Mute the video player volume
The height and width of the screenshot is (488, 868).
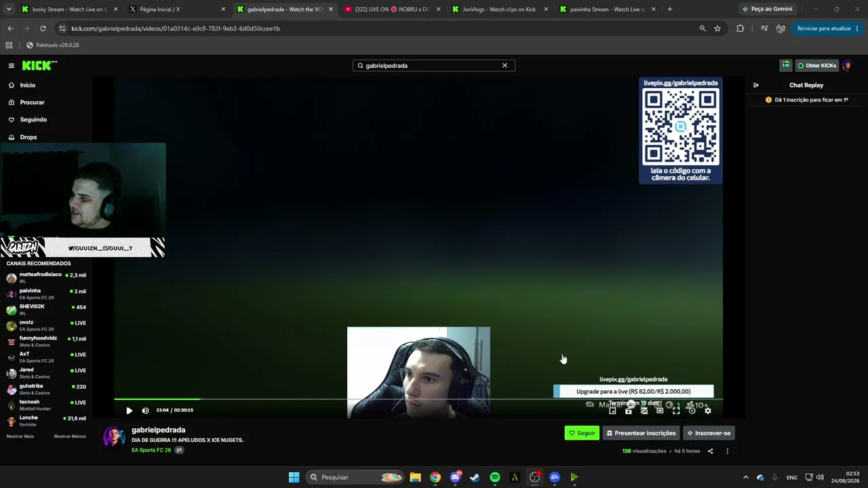145,410
